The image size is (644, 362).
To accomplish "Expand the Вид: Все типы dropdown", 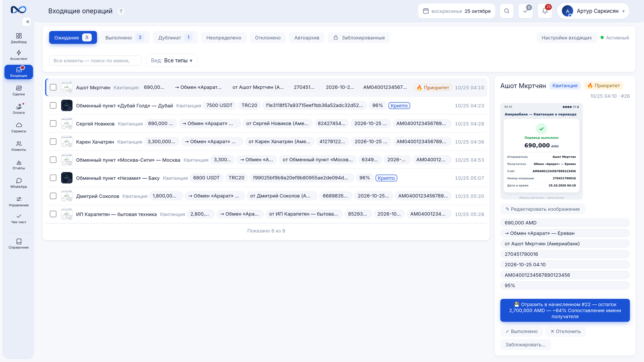I will click(172, 61).
